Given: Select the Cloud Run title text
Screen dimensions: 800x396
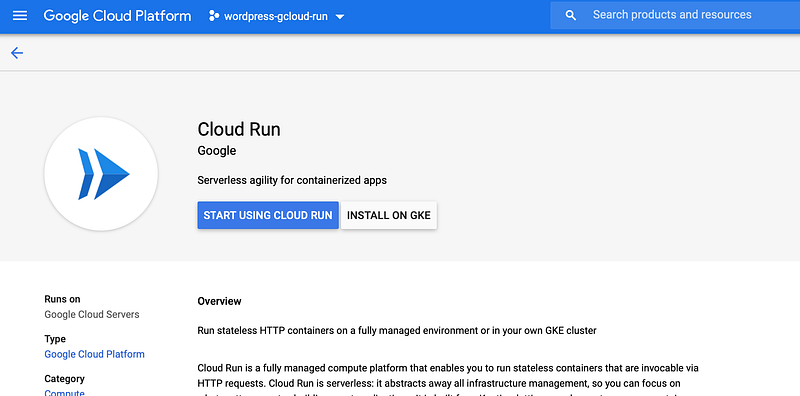Looking at the screenshot, I should [x=239, y=129].
